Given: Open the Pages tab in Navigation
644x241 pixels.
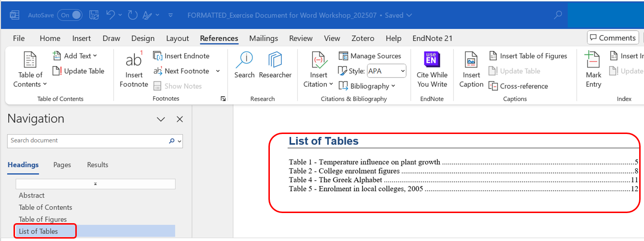Looking at the screenshot, I should pos(62,165).
